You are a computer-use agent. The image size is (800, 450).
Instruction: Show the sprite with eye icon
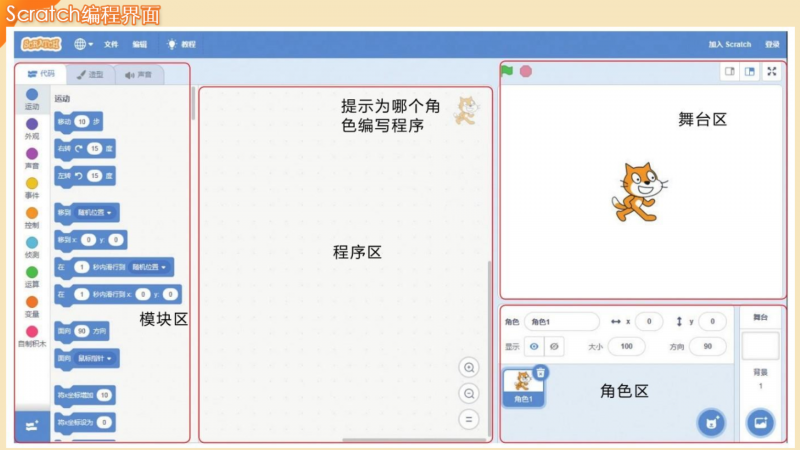(534, 347)
